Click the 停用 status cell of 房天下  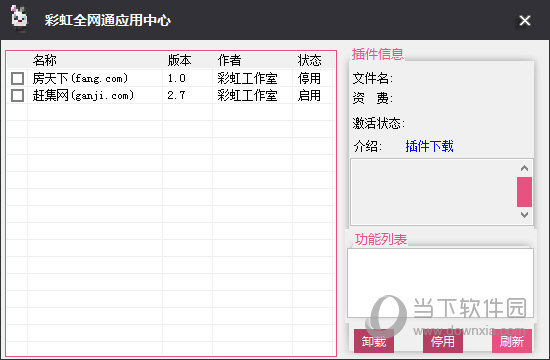click(309, 78)
